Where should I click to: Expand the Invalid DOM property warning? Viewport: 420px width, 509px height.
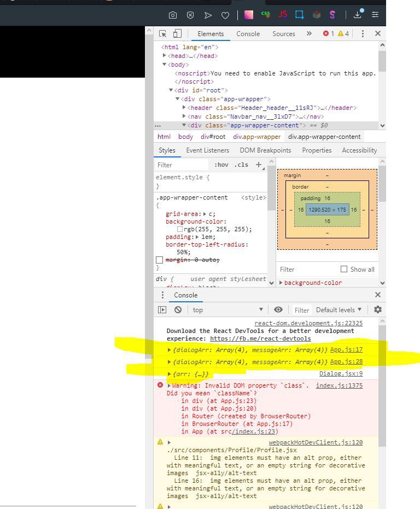(169, 385)
